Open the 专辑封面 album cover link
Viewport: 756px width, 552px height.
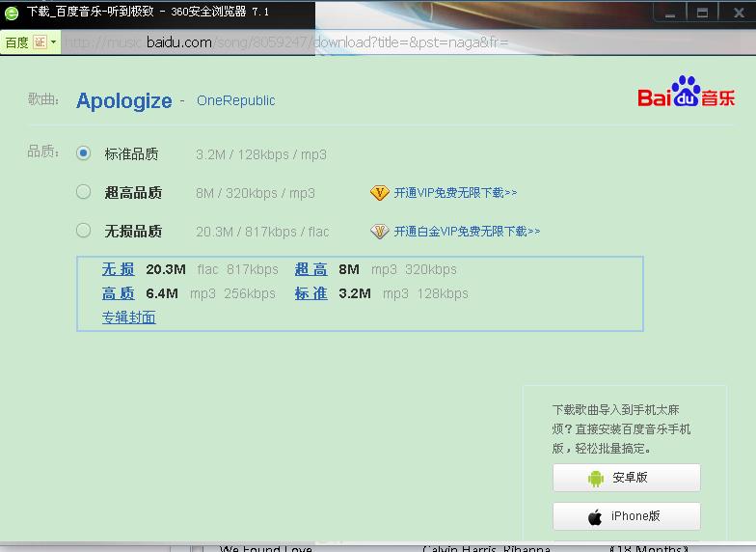click(x=129, y=317)
